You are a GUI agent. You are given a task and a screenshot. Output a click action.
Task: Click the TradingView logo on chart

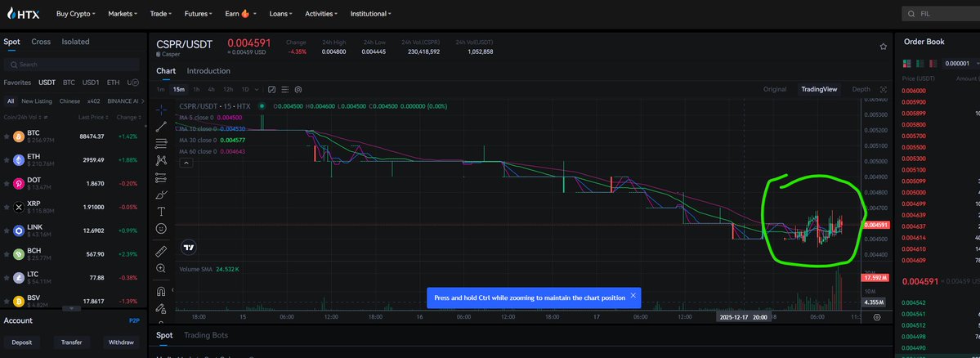point(189,248)
